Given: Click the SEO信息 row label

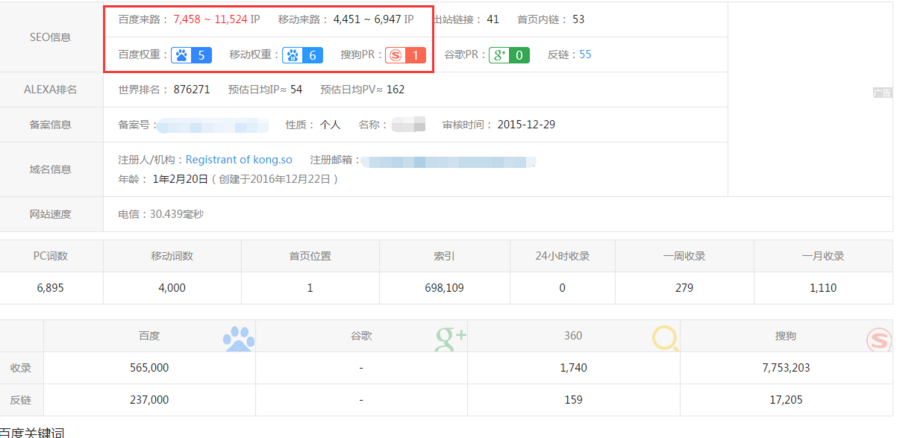Looking at the screenshot, I should [51, 37].
